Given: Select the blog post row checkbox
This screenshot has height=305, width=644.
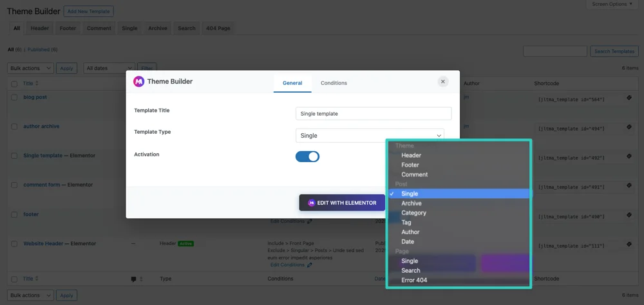Looking at the screenshot, I should (14, 98).
